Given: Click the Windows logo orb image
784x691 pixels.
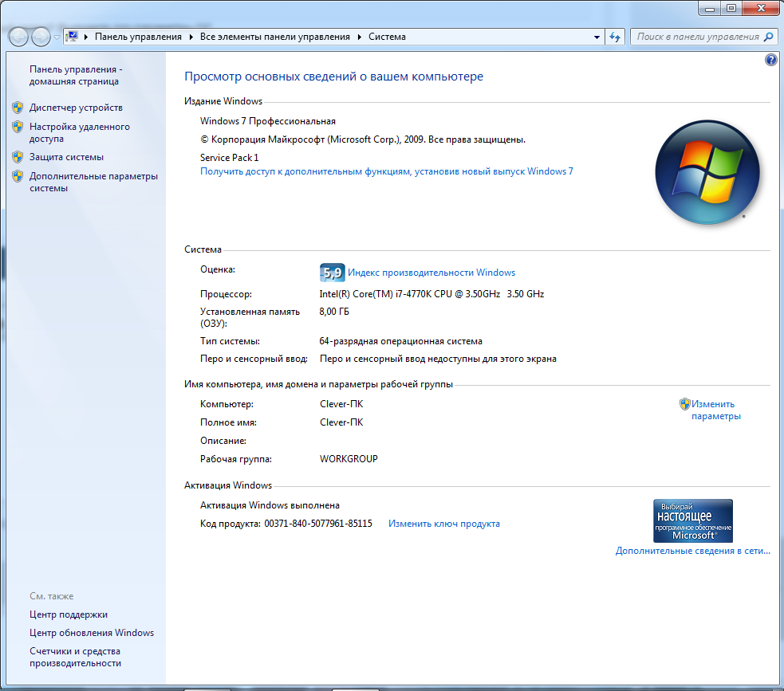Looking at the screenshot, I should (x=707, y=172).
